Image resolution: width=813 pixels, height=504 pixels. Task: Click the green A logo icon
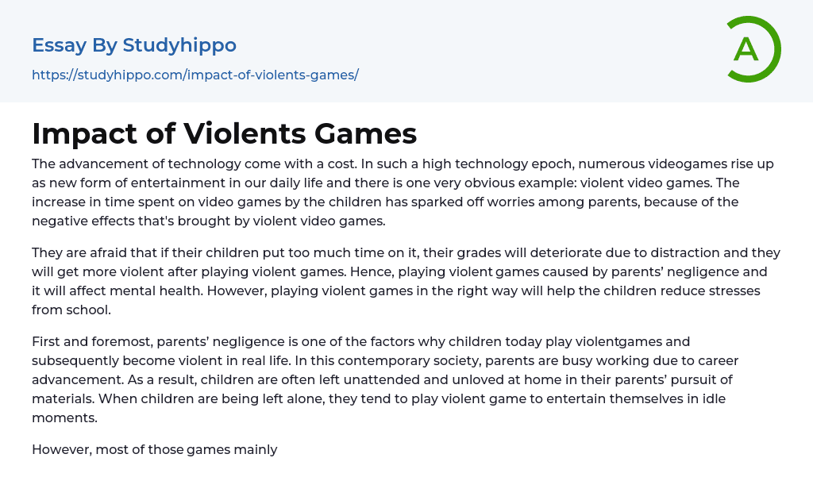coord(753,49)
